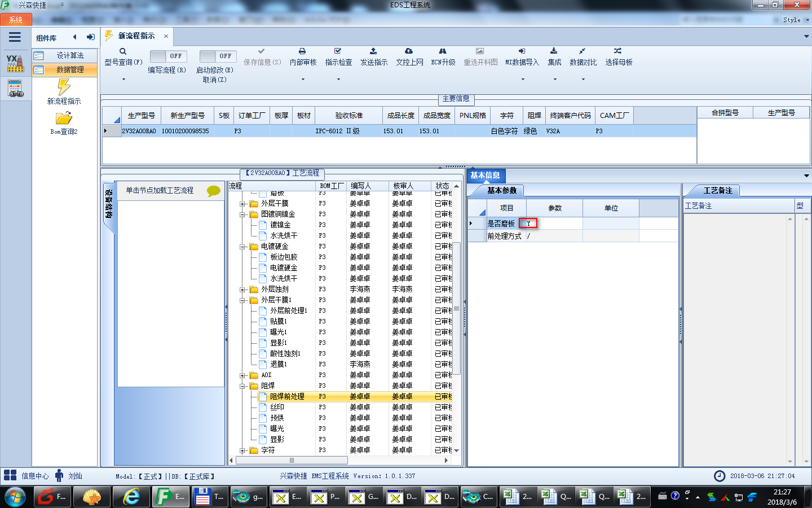Click the calculator sidebar icon
Screen dimensions: 812x508
[15, 89]
